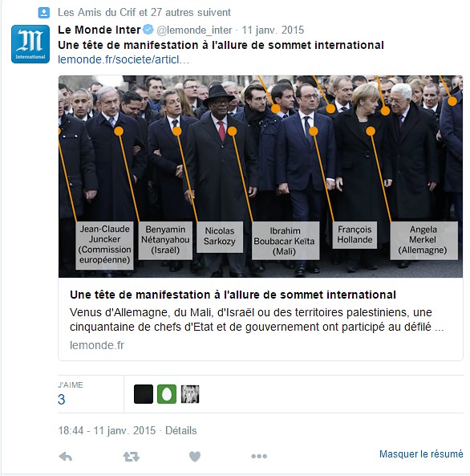
Task: Click the card headline below the photo
Action: (233, 295)
